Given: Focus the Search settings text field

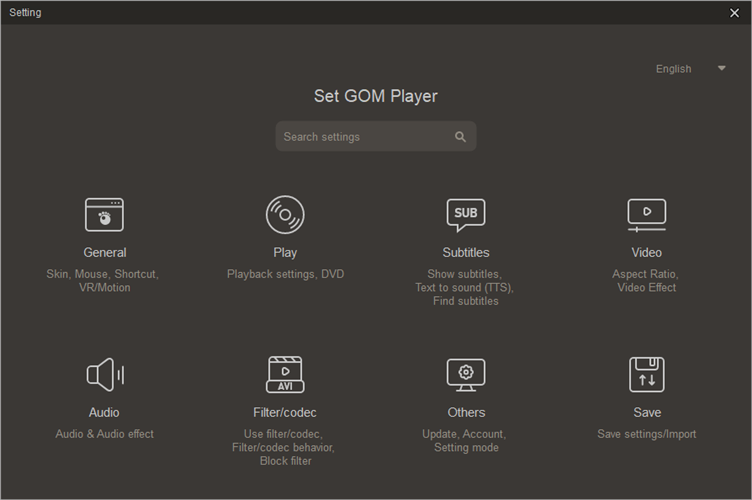Looking at the screenshot, I should (360, 137).
